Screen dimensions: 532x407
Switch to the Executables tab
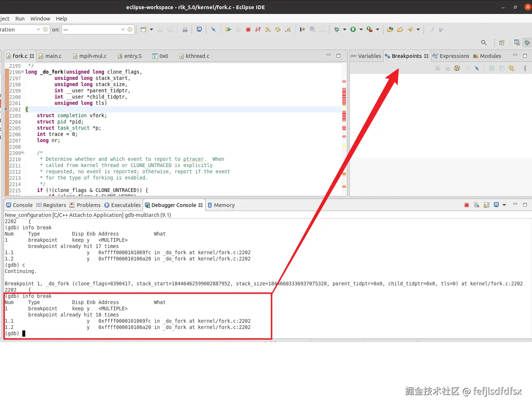(x=122, y=205)
